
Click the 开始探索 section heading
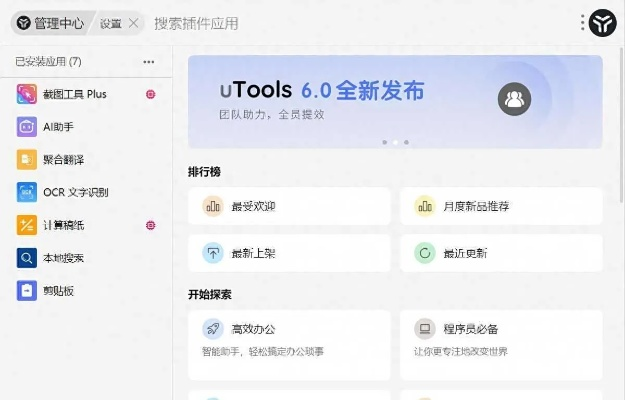[210, 294]
